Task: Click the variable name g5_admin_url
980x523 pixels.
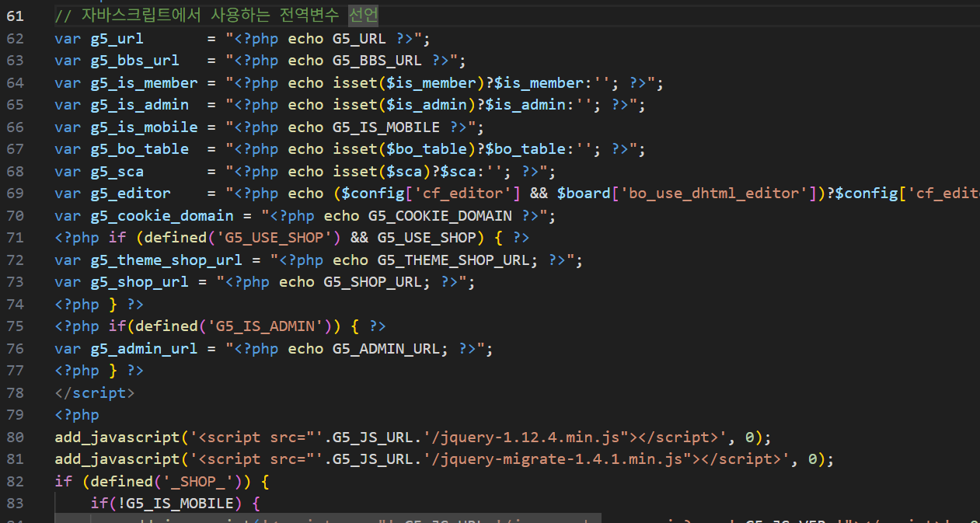Action: tap(144, 348)
